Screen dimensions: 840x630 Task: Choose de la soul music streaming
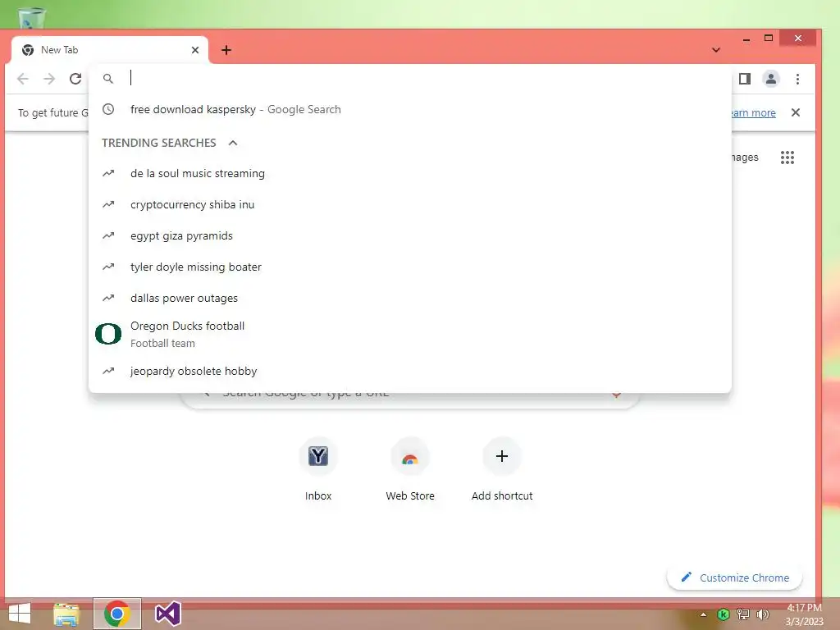tap(410, 174)
